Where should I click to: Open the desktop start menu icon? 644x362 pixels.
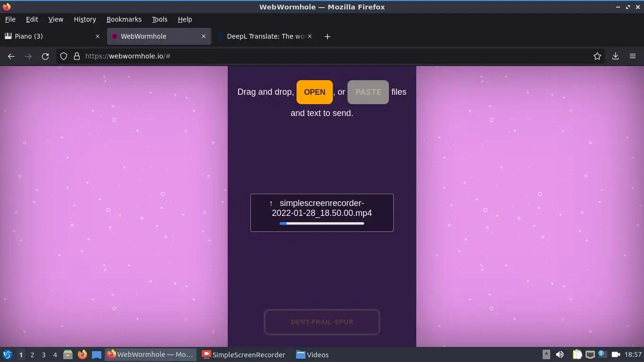tap(8, 354)
